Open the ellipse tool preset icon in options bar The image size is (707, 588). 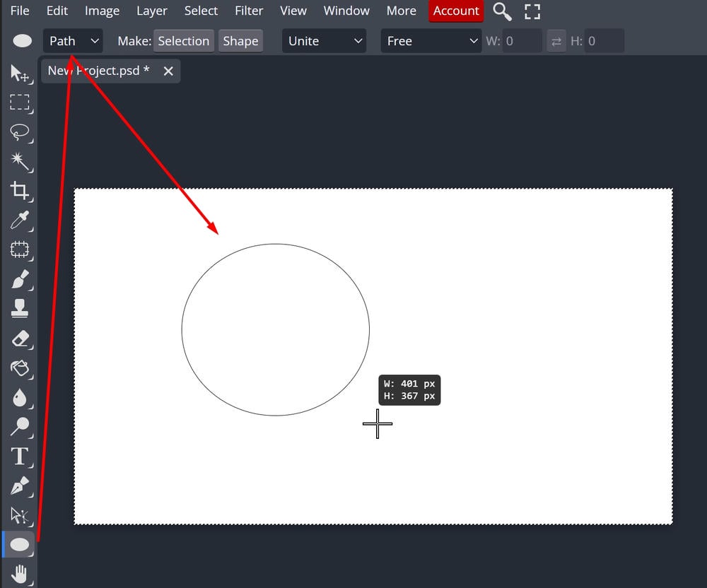(x=22, y=41)
